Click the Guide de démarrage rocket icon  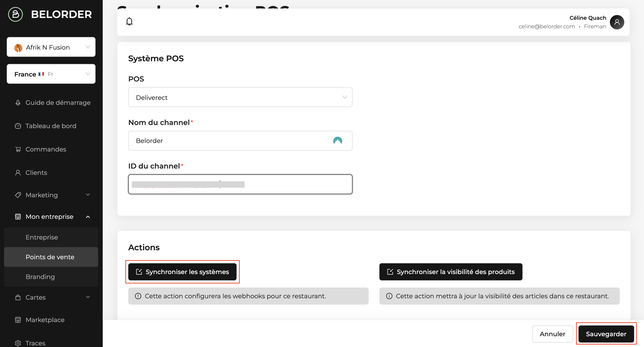[x=18, y=103]
